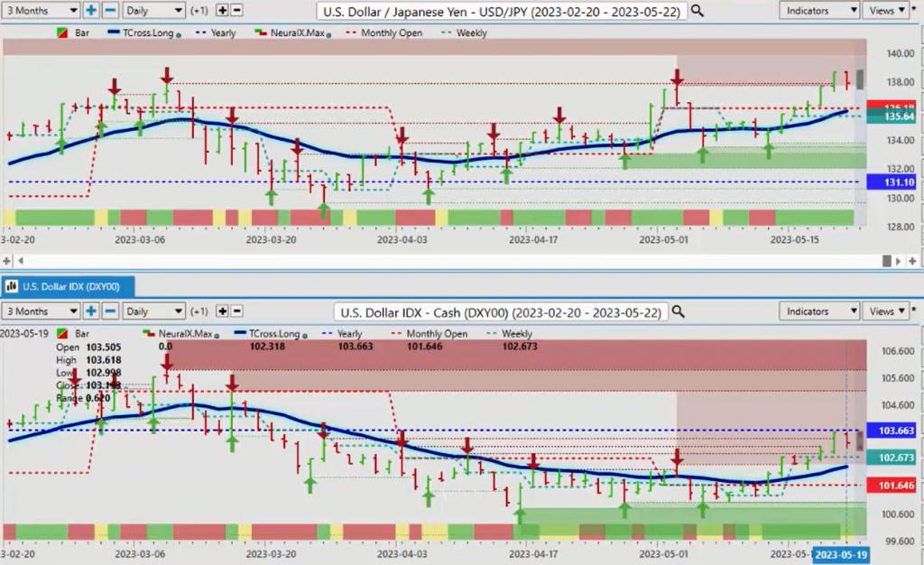The height and width of the screenshot is (565, 924).
Task: Click the Open 103.505 value in the data readout
Action: [103, 347]
